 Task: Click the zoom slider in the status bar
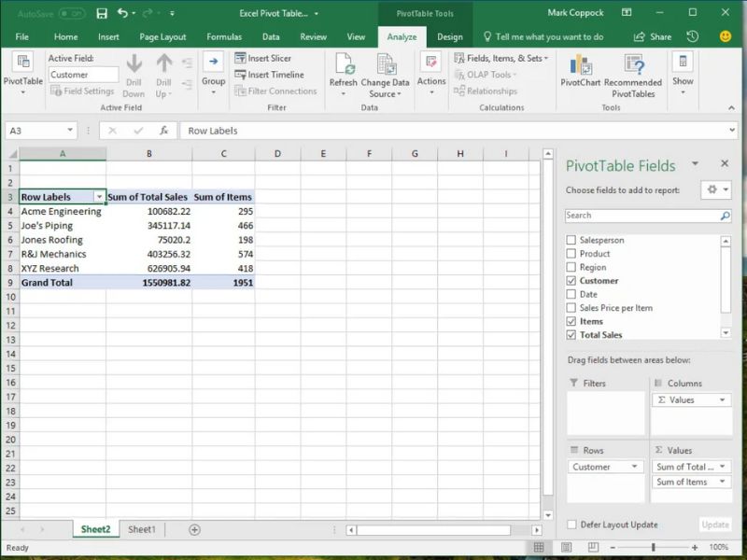pos(653,547)
